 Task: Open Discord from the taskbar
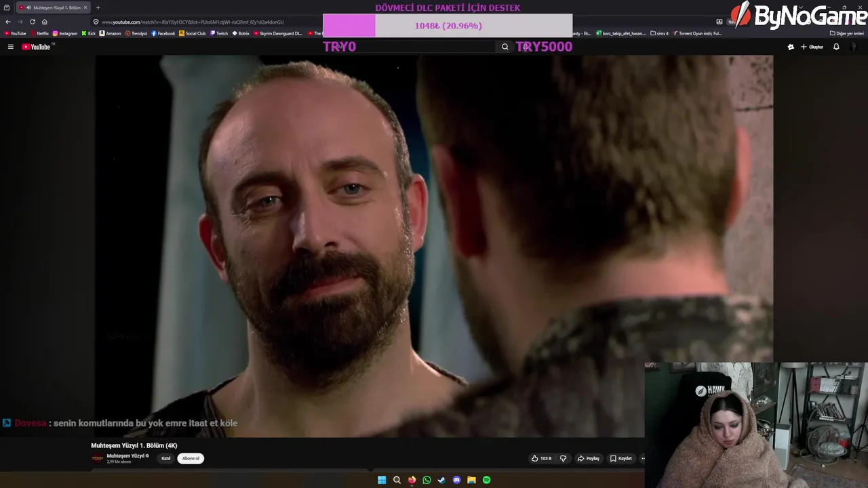point(456,480)
